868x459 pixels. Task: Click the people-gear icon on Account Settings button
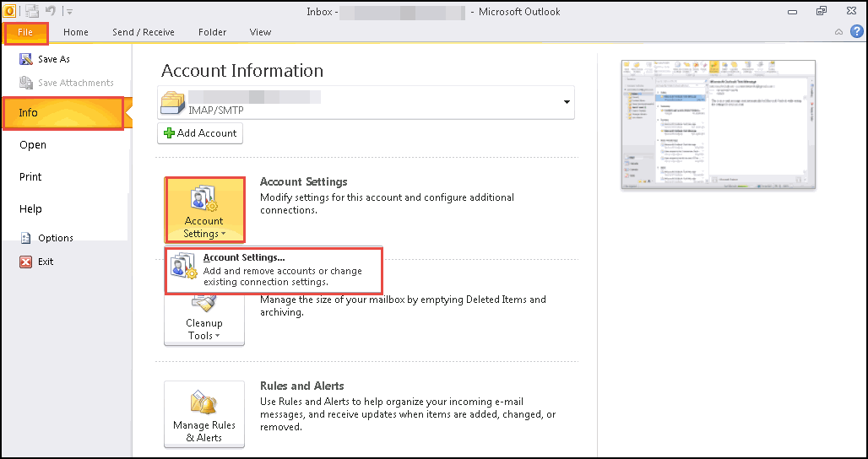(x=203, y=200)
